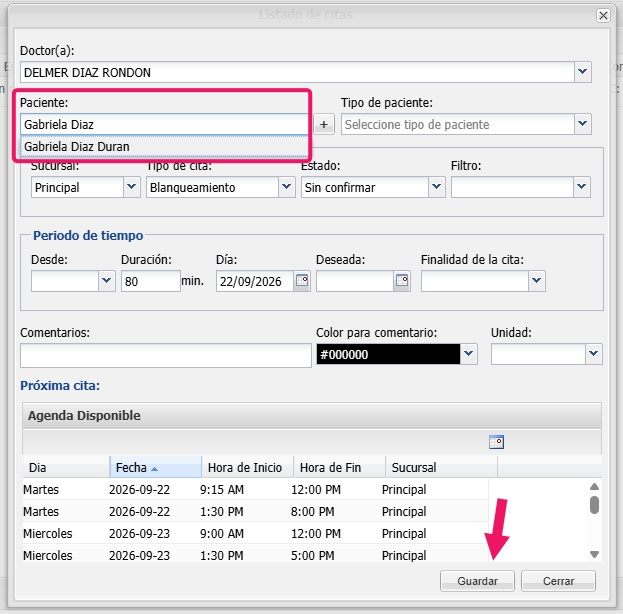
Task: Click the #000000 black color field
Action: click(388, 354)
